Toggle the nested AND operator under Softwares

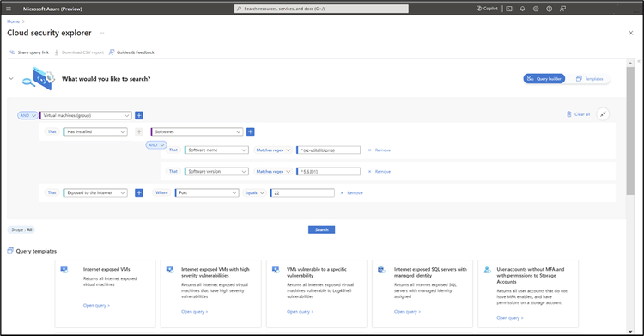(156, 145)
